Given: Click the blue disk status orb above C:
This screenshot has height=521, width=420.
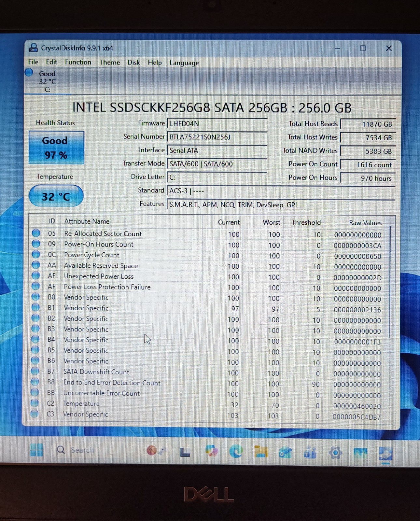Looking at the screenshot, I should tap(29, 72).
